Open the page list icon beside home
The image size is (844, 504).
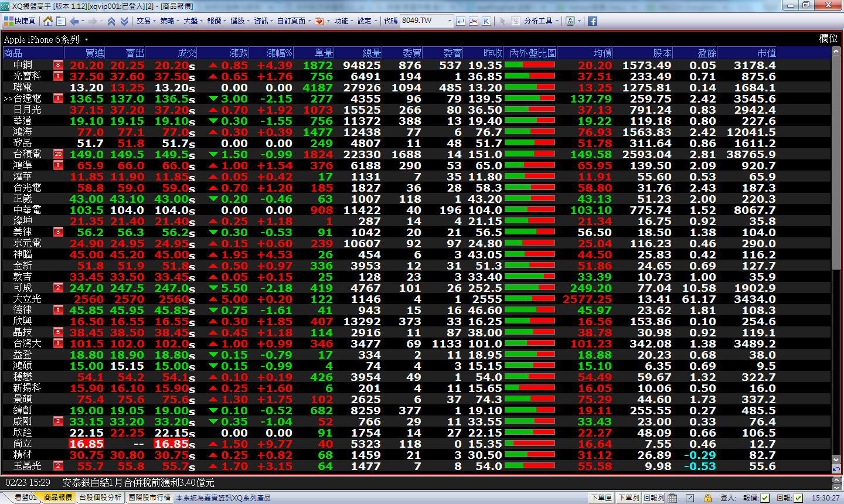(60, 21)
